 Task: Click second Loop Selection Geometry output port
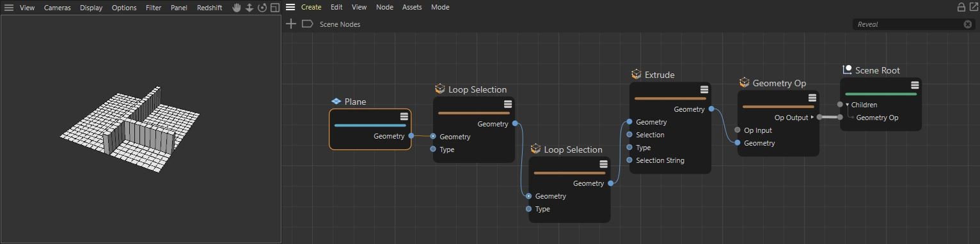tap(611, 183)
